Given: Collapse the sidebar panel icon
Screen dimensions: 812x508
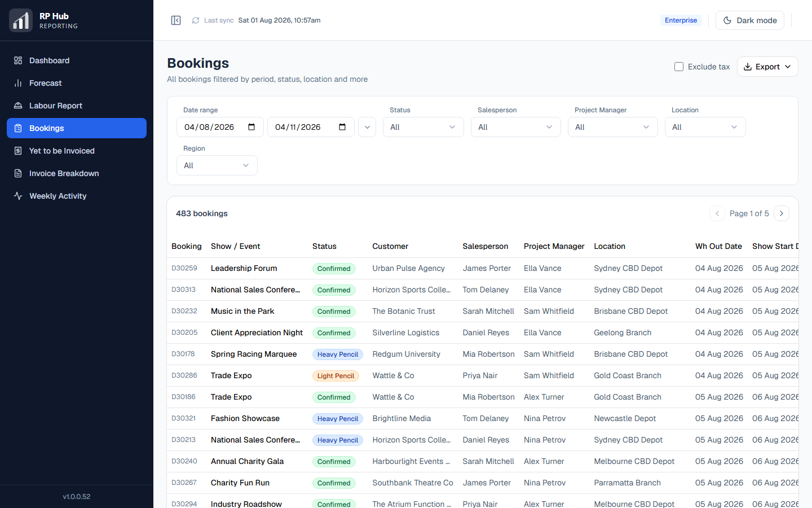Looking at the screenshot, I should tap(176, 20).
